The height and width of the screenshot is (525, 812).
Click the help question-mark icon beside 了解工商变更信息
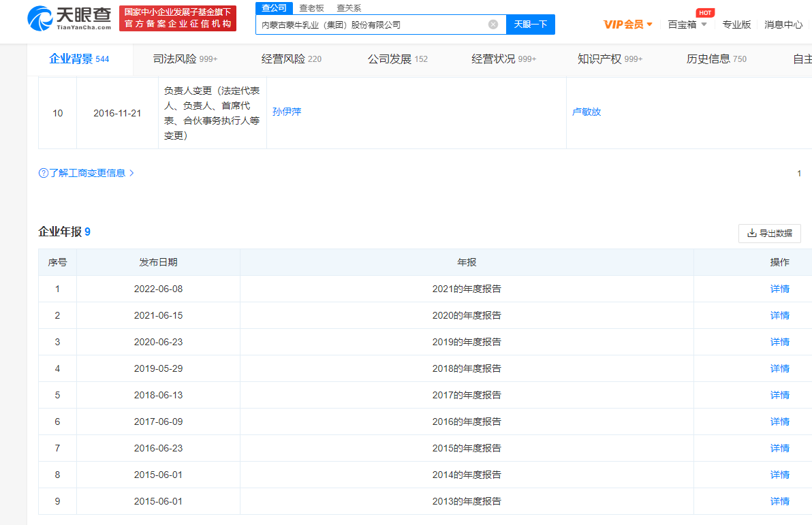44,173
